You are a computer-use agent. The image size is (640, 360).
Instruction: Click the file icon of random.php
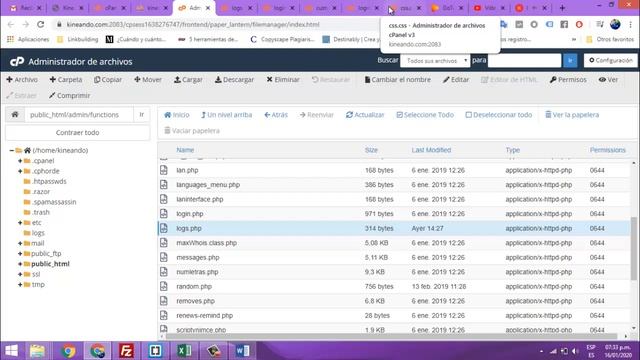pos(164,286)
